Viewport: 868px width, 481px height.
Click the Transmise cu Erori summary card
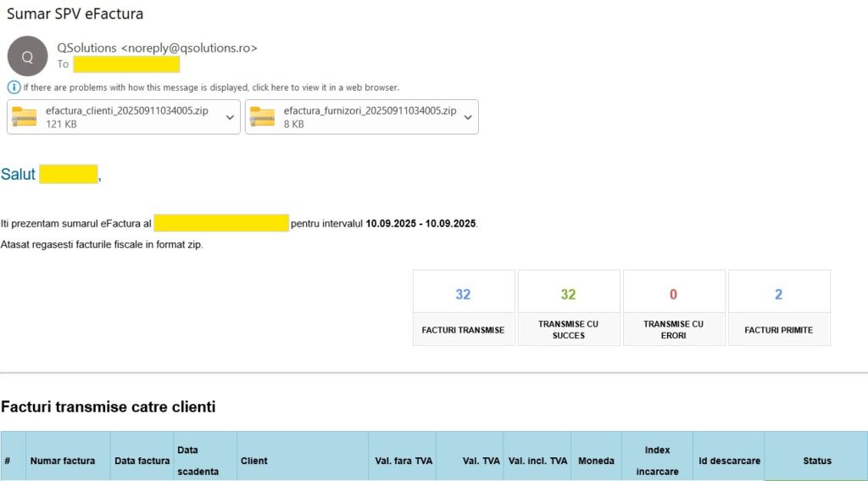point(673,307)
